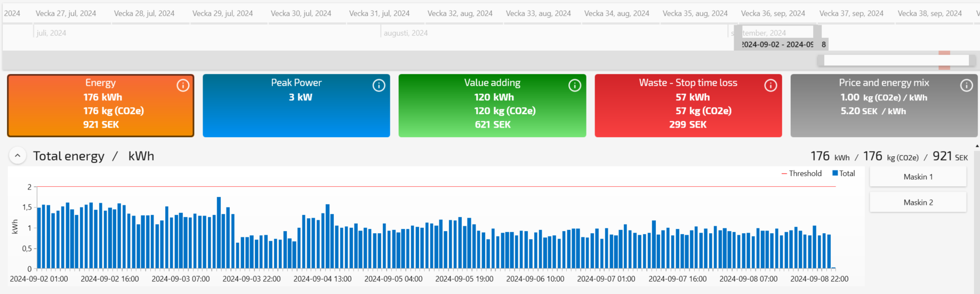Open Price and energy mix info icon
Screen dimensions: 980x294
pos(966,85)
